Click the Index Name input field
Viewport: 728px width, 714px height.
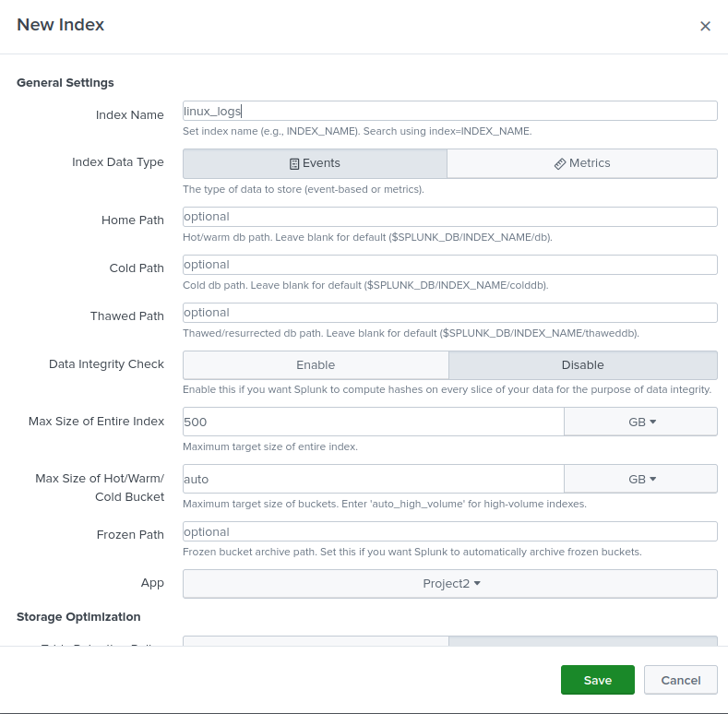pos(450,111)
